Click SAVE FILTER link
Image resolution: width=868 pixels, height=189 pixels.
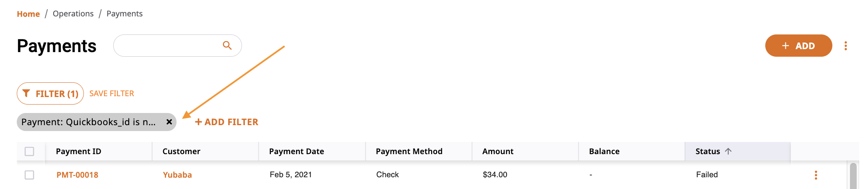(112, 93)
